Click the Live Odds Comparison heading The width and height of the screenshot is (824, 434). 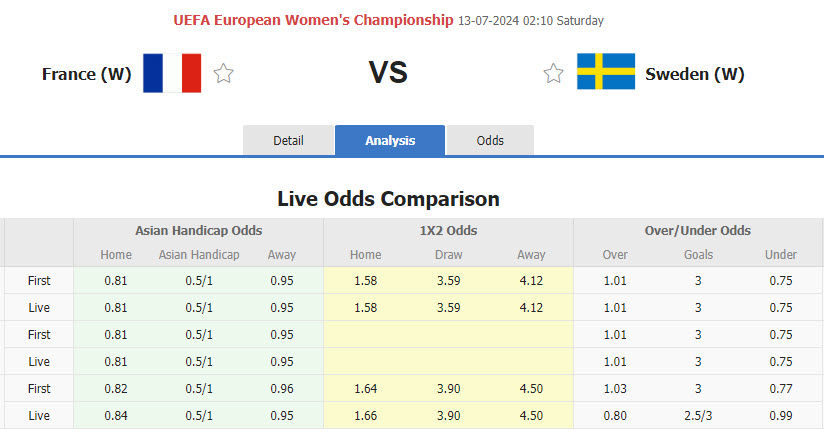pos(388,198)
